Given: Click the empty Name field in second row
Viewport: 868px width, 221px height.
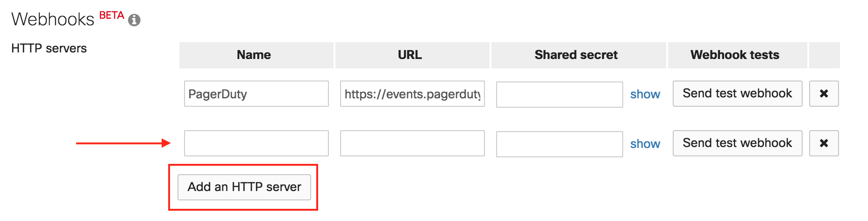Looking at the screenshot, I should coord(256,143).
